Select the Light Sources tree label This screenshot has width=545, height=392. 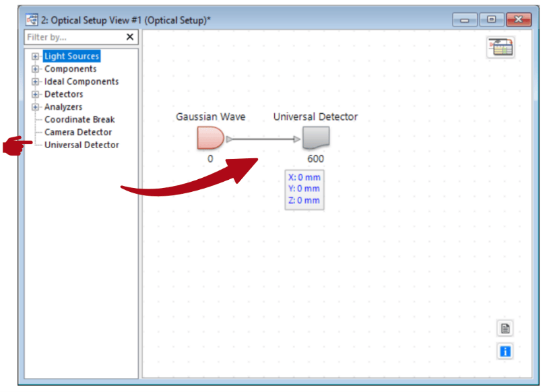71,57
